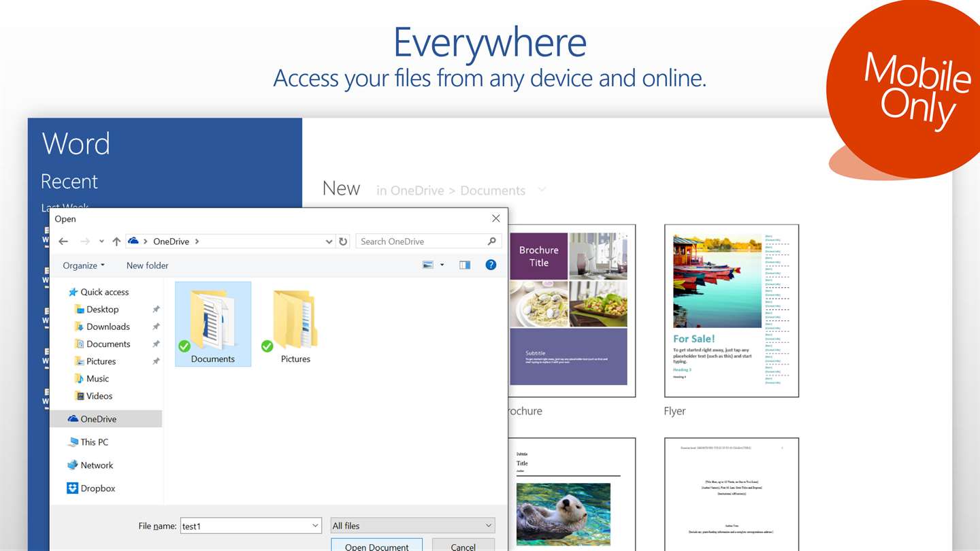This screenshot has width=980, height=551.
Task: Go up one folder level arrow
Action: pyautogui.click(x=116, y=241)
